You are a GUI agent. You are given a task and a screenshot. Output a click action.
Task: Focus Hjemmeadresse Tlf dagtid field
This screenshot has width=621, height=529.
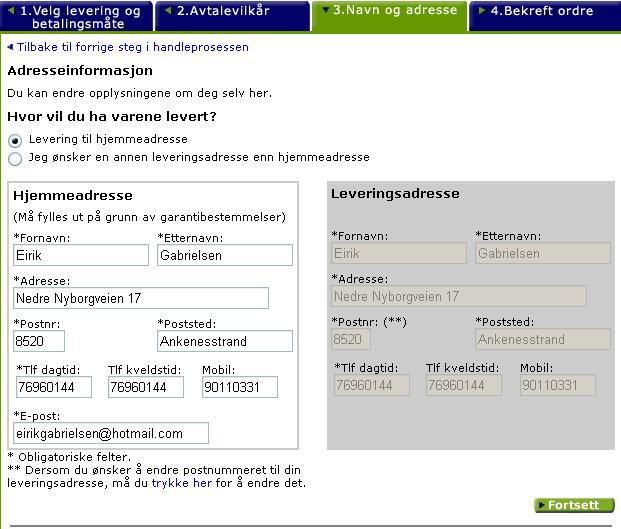54,387
